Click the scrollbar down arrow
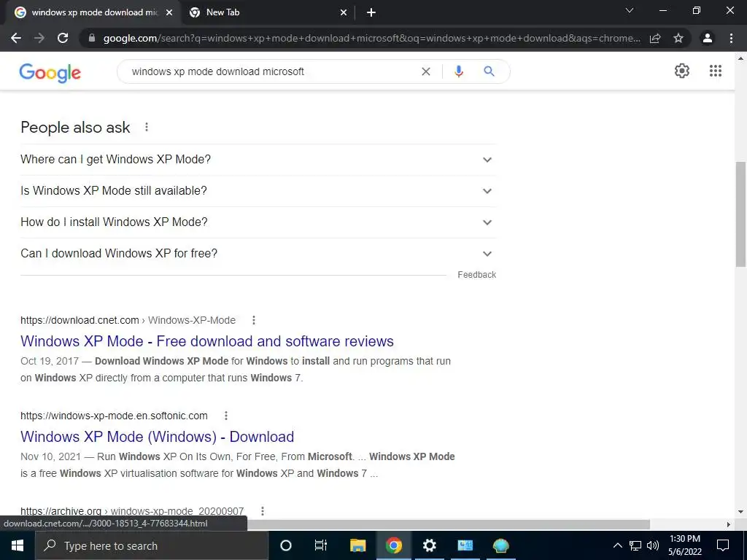The width and height of the screenshot is (747, 560). 741,512
